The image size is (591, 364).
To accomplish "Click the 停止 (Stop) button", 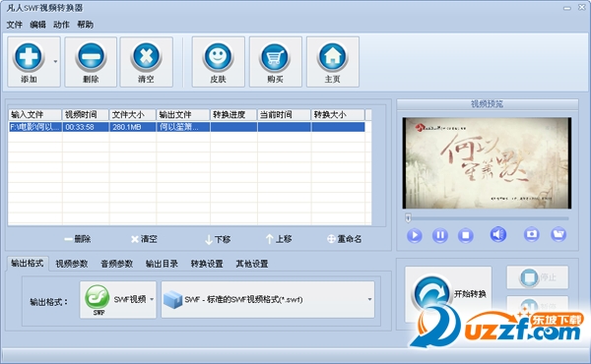I will [x=538, y=277].
